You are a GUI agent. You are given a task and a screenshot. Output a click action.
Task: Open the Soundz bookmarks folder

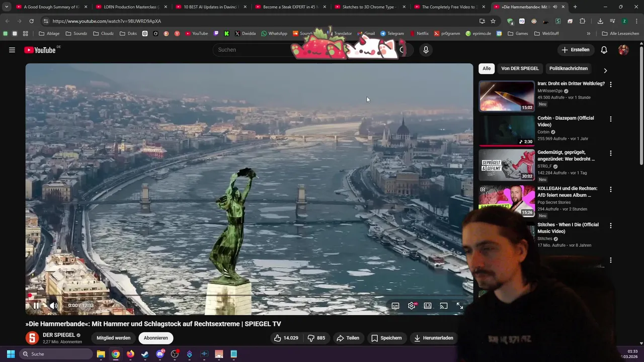point(76,34)
